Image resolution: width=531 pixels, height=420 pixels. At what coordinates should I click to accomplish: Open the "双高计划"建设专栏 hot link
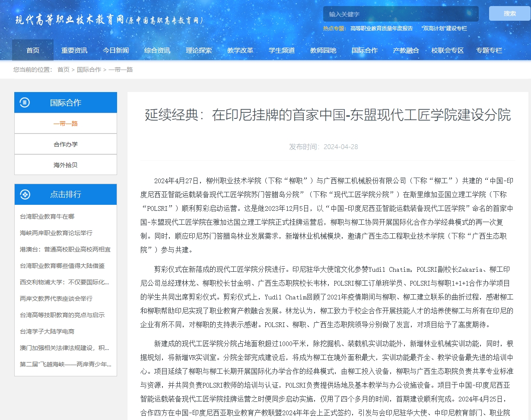[x=444, y=29]
